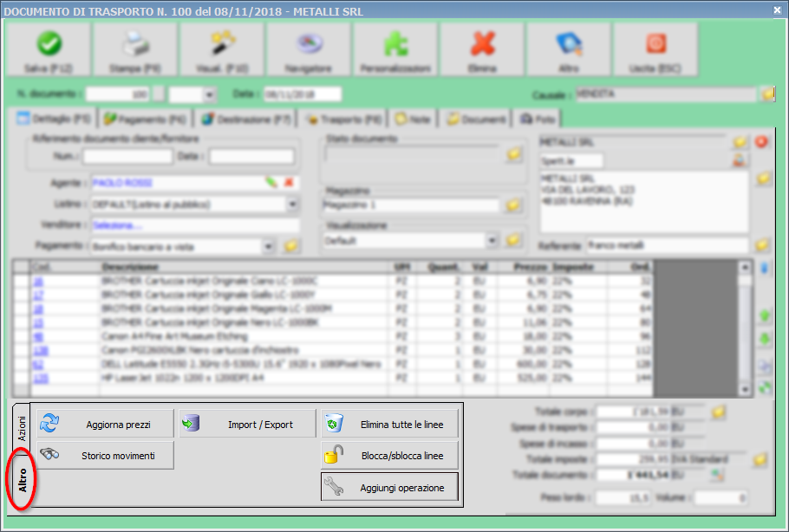Click the folder icon next to Causale
Viewport: 789px width, 532px height.
[767, 94]
